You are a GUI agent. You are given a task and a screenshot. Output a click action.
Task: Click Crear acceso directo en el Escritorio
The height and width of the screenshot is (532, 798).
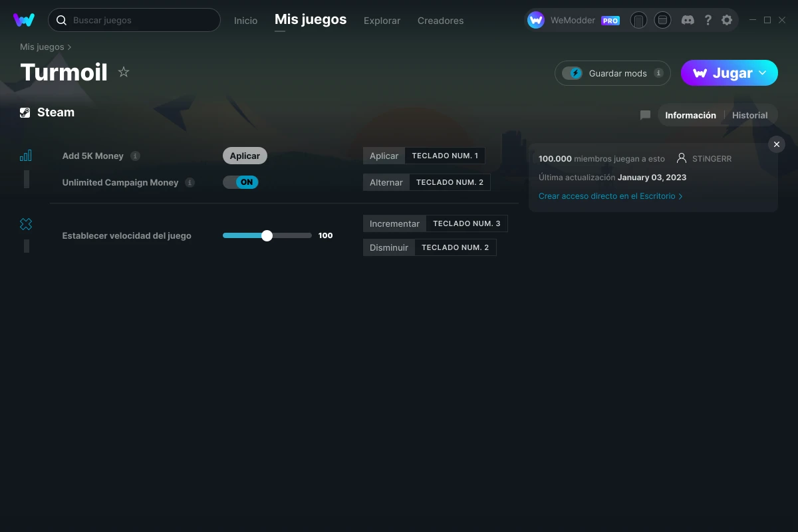(610, 196)
